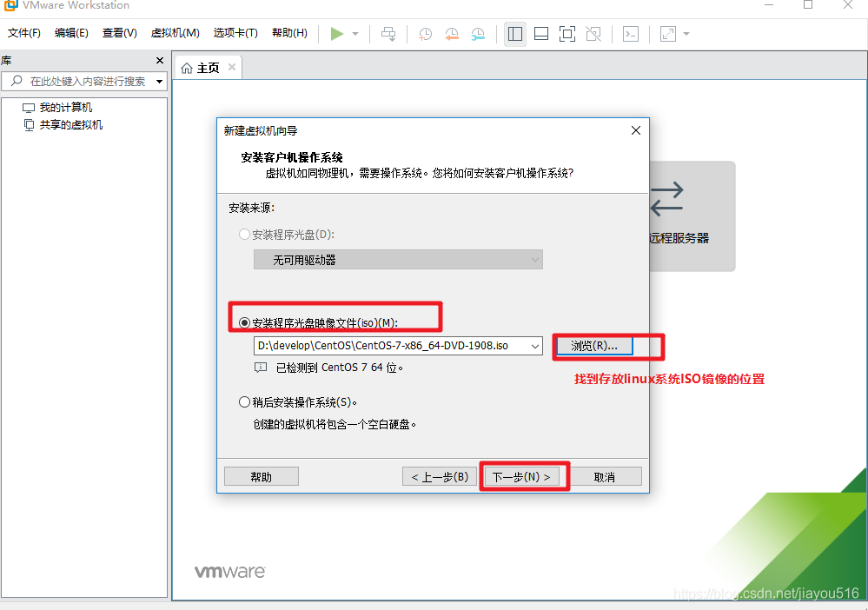
Task: Open the 虚拟机(M) menu
Action: 175,33
